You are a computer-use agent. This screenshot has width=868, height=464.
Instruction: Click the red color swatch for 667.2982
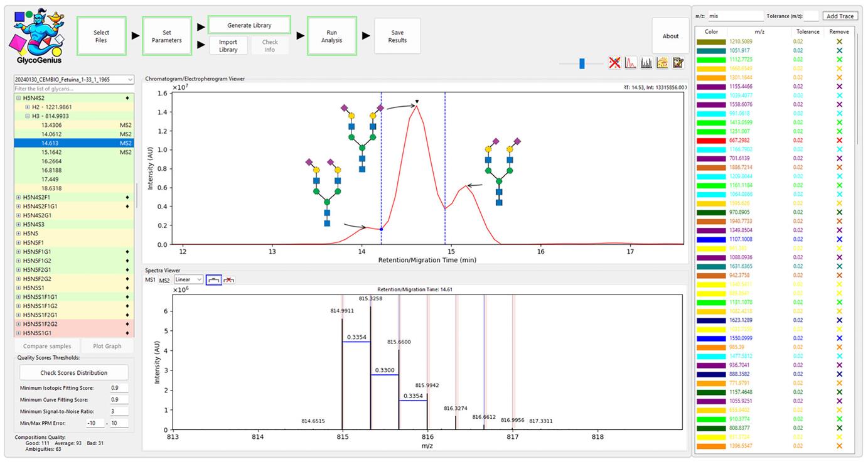click(x=711, y=140)
